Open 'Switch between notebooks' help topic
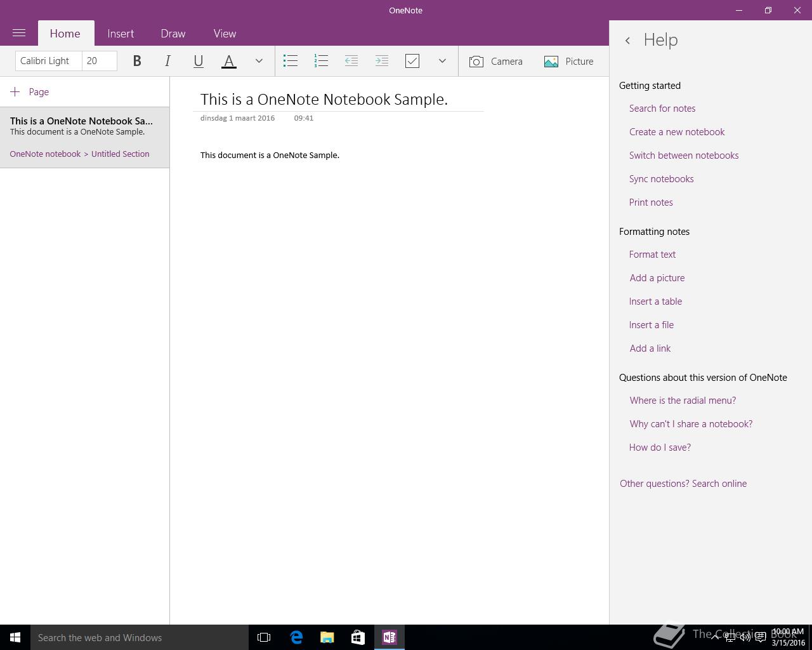Screen dimensions: 812x650 click(x=684, y=156)
